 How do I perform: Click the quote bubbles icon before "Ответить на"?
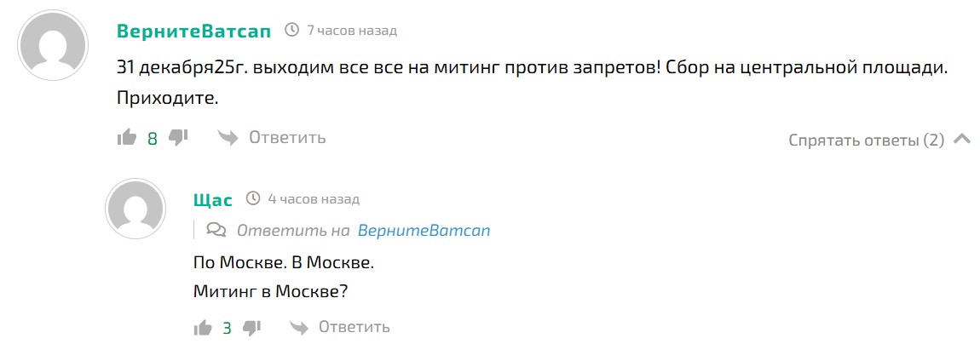[x=217, y=230]
